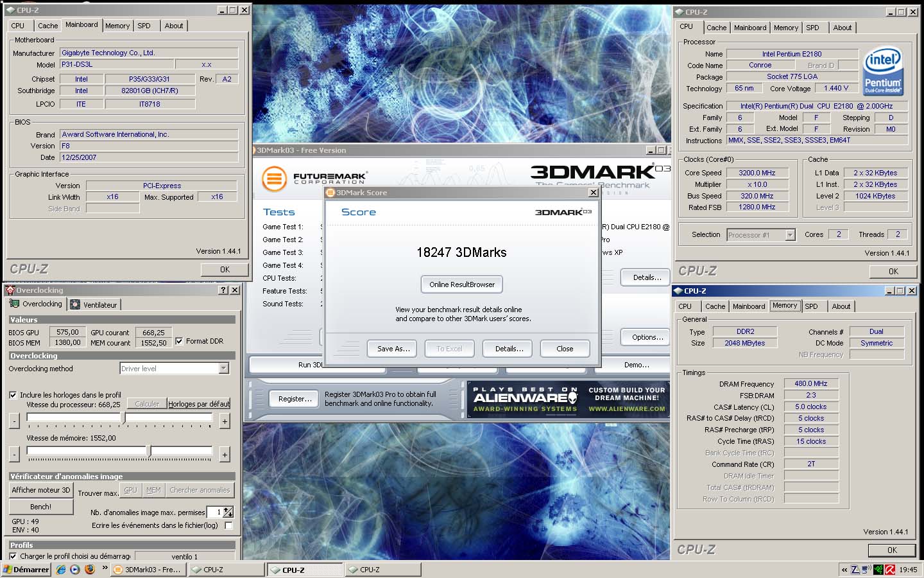Uncheck Inclure les horloges dans le profil

pos(13,395)
